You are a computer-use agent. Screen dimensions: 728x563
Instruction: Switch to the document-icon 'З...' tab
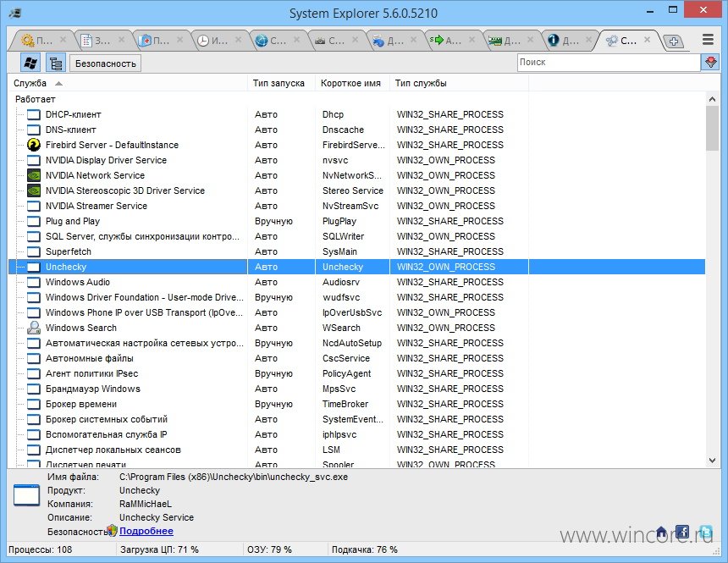coord(96,41)
